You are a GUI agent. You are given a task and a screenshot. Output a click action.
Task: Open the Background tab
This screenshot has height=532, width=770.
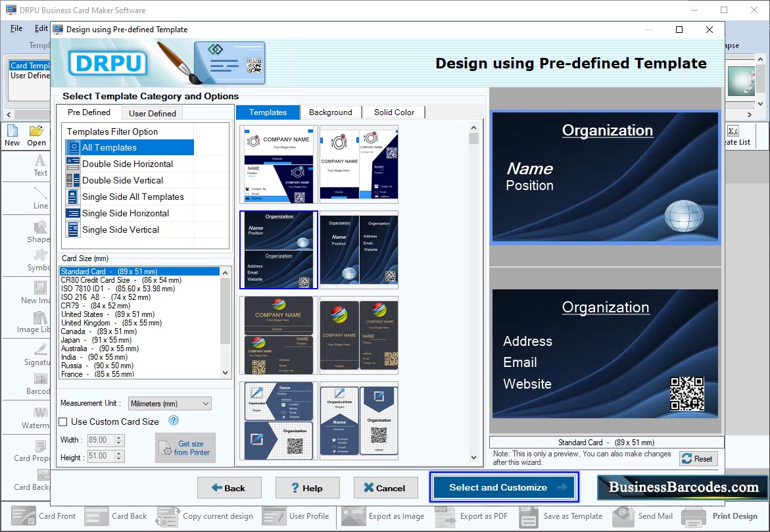(x=331, y=112)
